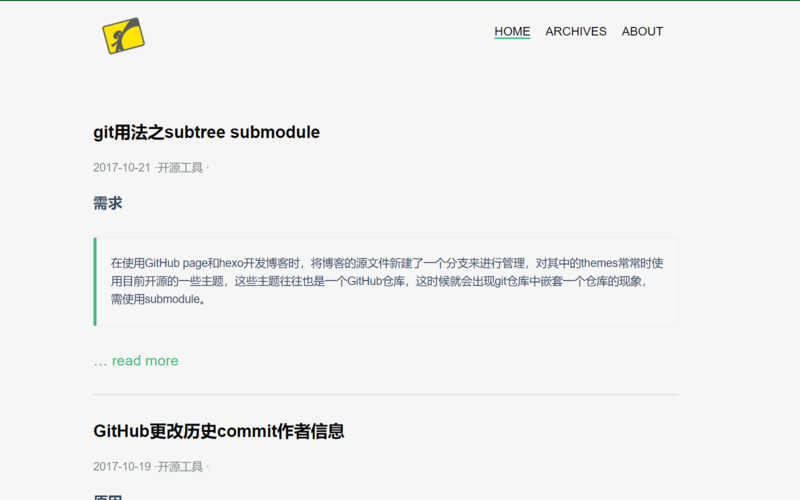The image size is (800, 500).
Task: Click the green bar at page top
Action: [x=400, y=1]
